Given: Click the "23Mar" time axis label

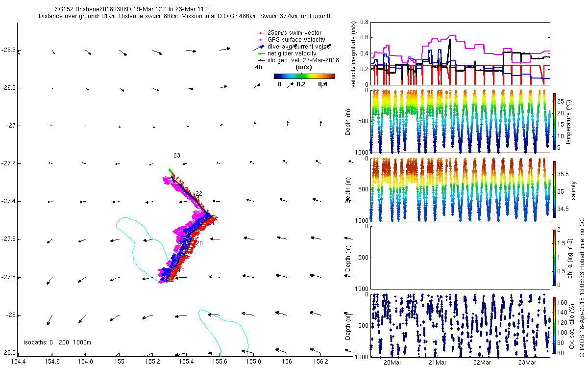Looking at the screenshot, I should click(x=527, y=363).
